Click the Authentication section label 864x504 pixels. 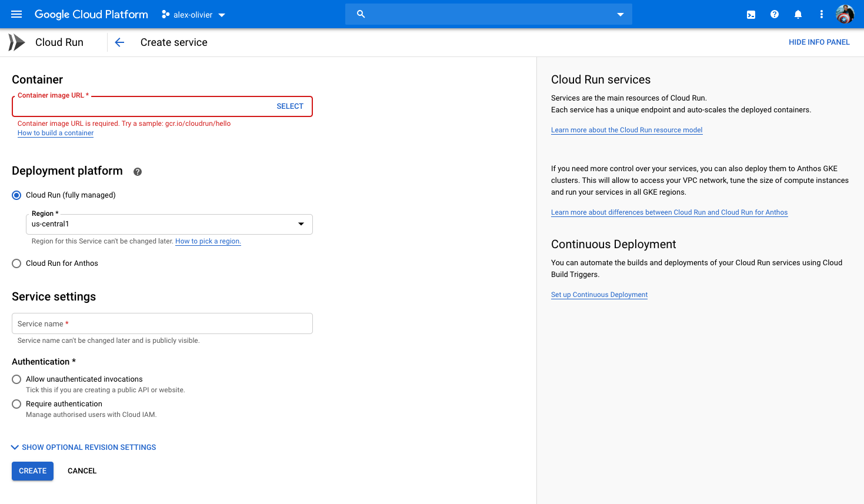(x=44, y=362)
